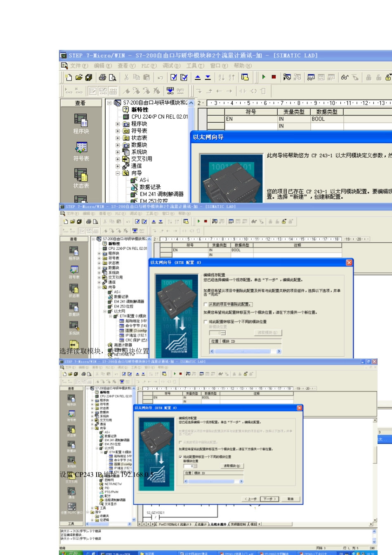Close 以太网向导 dialog in middle screenshot

click(349, 263)
